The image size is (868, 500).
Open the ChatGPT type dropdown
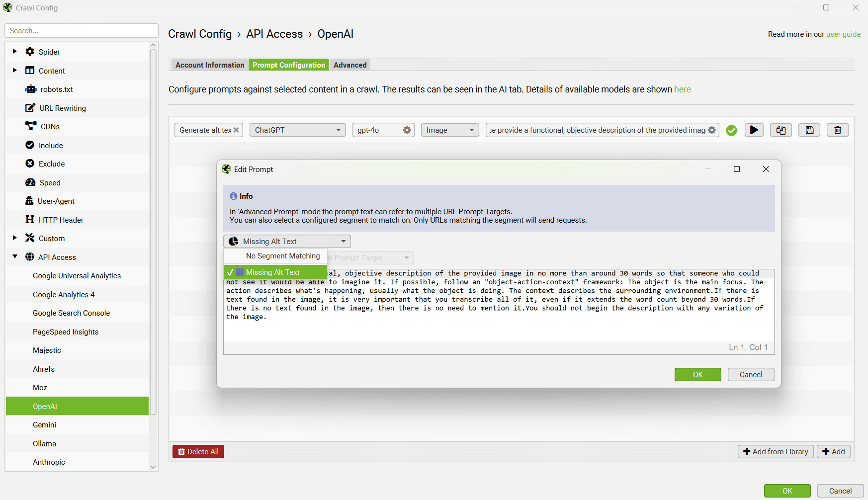click(x=297, y=130)
